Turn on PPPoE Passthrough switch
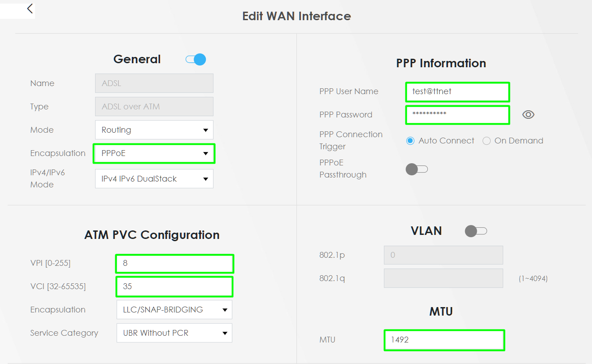Screen dimensions: 592x364 tap(417, 169)
